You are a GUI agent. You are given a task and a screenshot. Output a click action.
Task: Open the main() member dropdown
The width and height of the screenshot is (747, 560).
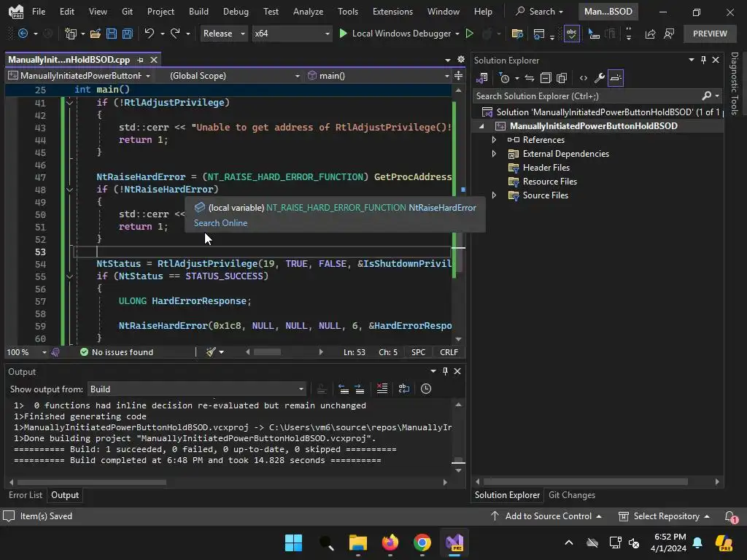tap(379, 76)
